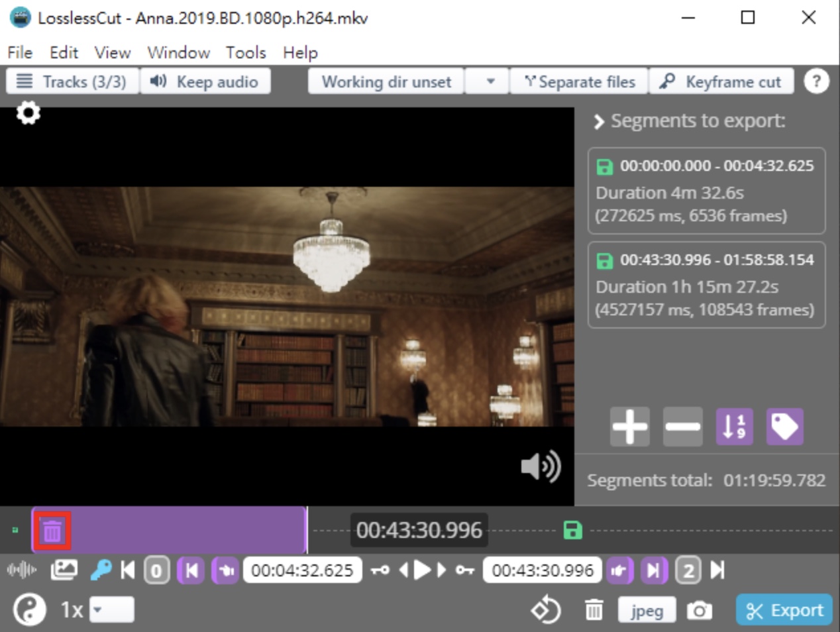This screenshot has width=840, height=632.
Task: Seek to the next keyframe
Action: tap(465, 570)
